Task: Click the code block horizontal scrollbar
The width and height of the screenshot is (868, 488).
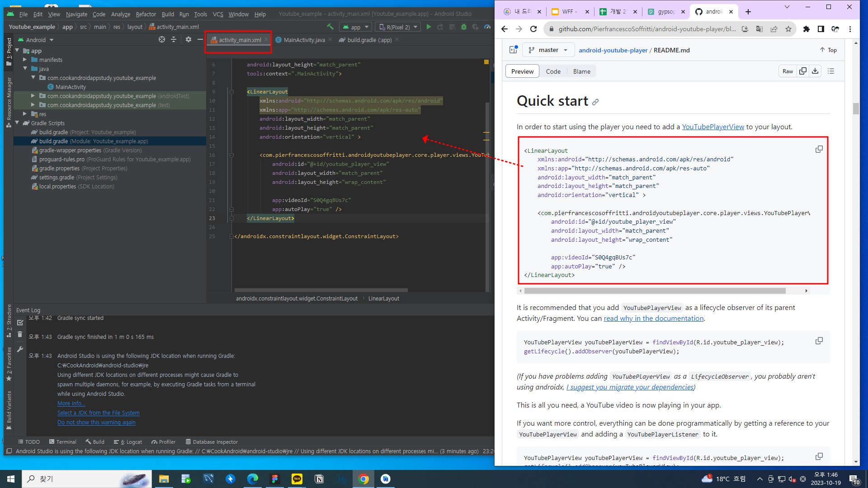Action: pos(655,291)
